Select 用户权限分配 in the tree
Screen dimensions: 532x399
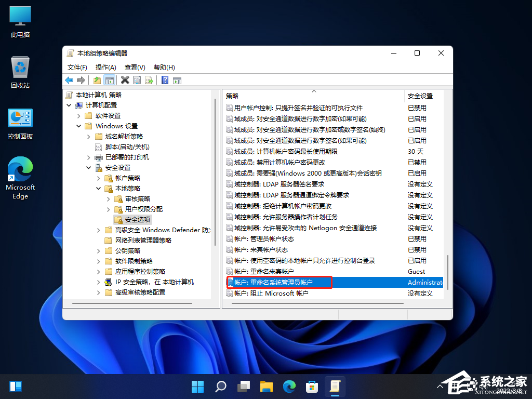point(143,209)
